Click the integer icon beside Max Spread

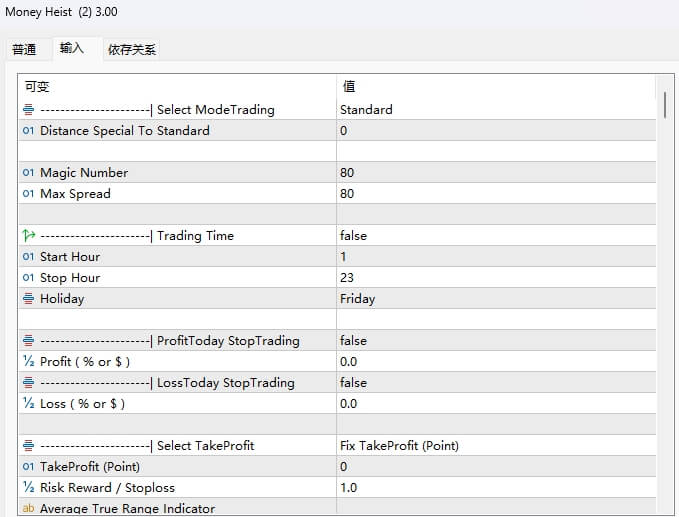(x=29, y=194)
